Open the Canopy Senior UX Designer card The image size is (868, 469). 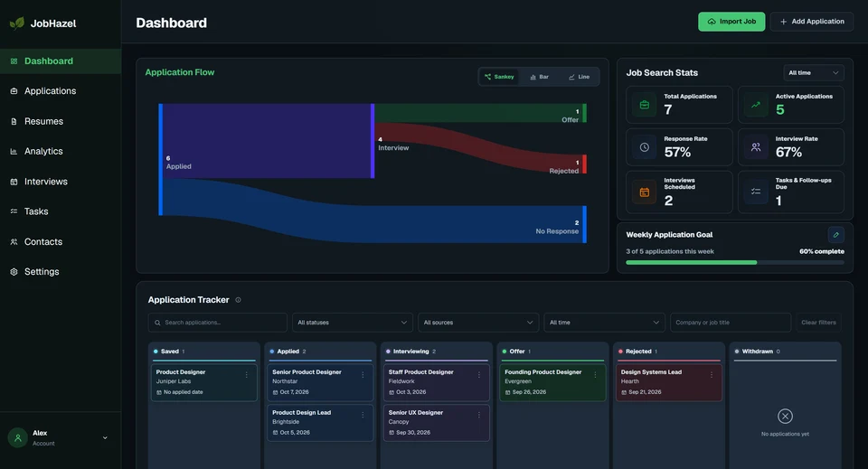click(437, 423)
